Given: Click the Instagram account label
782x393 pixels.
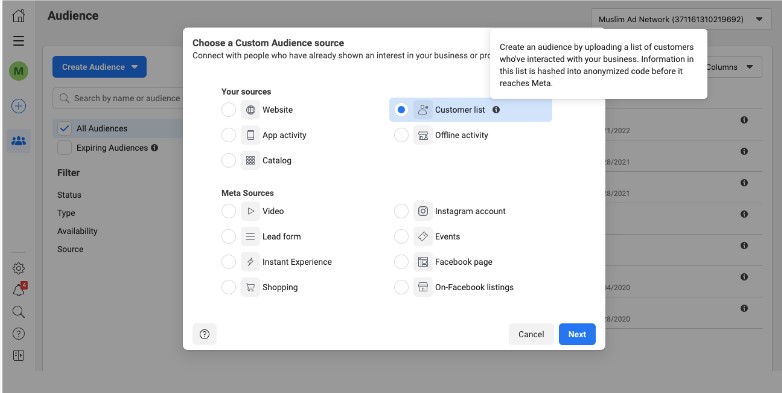Looking at the screenshot, I should [x=470, y=211].
